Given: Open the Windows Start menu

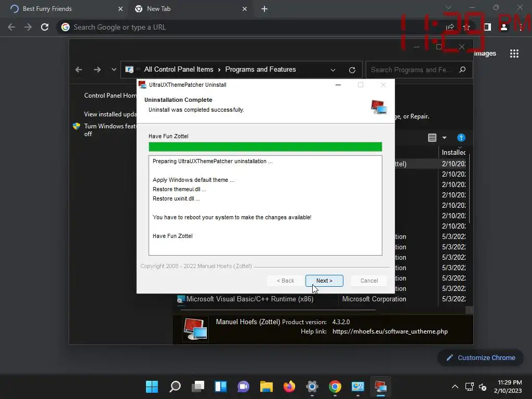Looking at the screenshot, I should click(152, 387).
